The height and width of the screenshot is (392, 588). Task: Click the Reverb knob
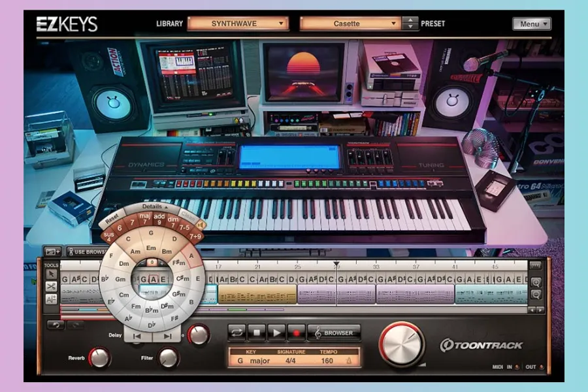(x=99, y=357)
